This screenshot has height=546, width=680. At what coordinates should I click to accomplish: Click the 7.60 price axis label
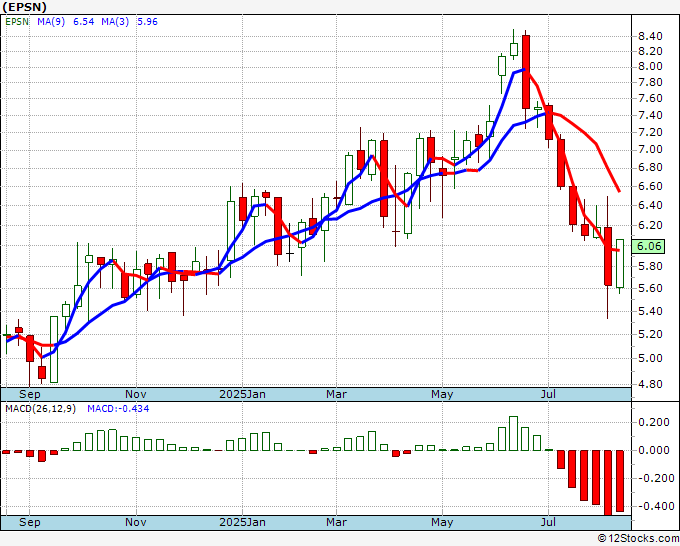(x=650, y=98)
